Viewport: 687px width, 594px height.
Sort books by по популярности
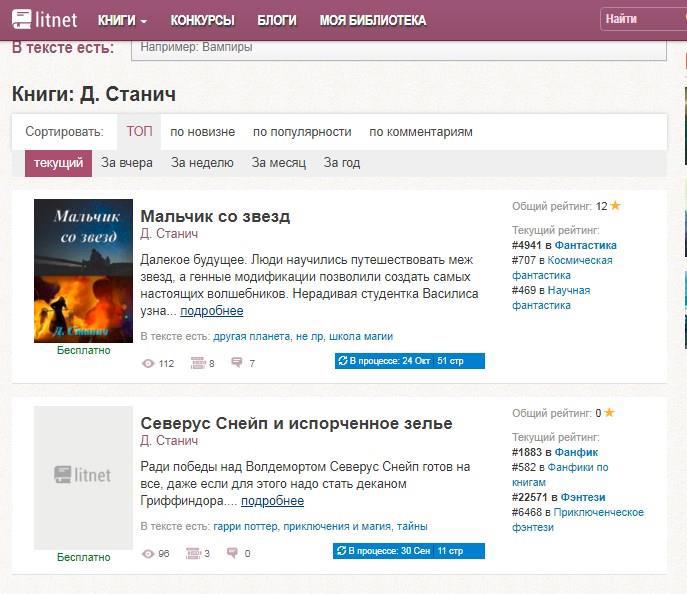[x=302, y=132]
